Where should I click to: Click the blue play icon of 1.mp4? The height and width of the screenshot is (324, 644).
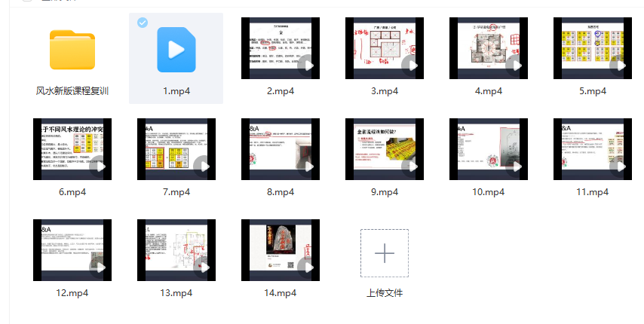[x=176, y=50]
